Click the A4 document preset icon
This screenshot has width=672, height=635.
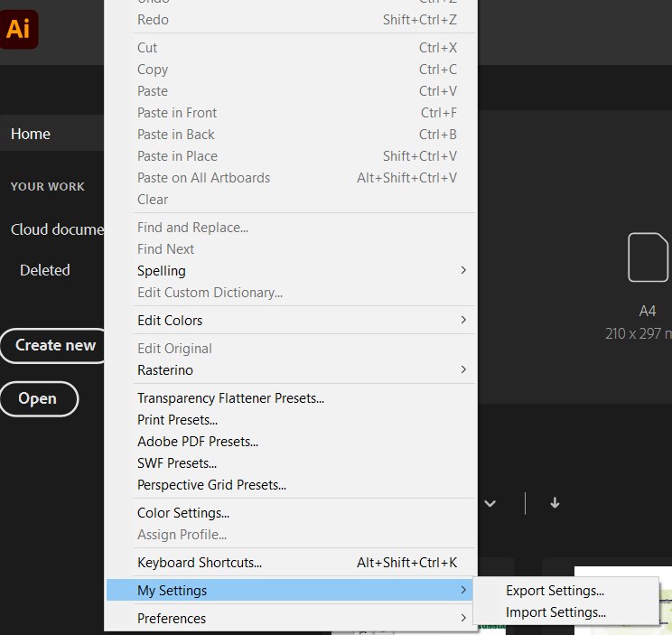tap(648, 257)
